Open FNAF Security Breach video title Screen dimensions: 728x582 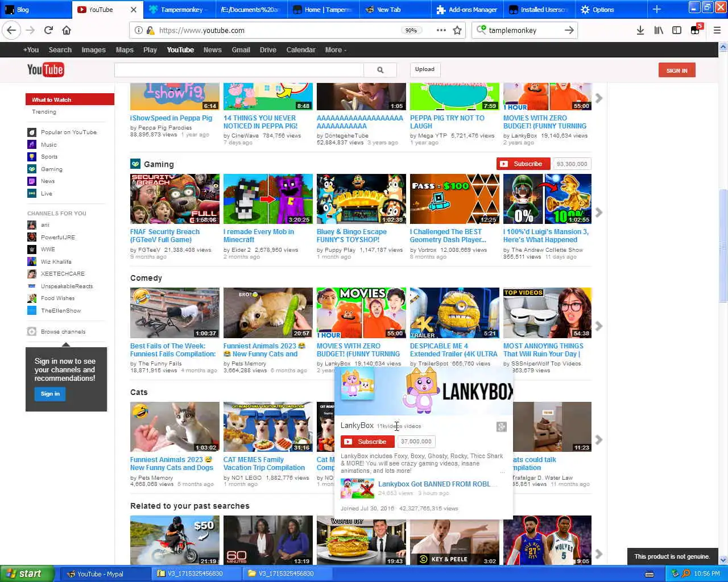[165, 236]
